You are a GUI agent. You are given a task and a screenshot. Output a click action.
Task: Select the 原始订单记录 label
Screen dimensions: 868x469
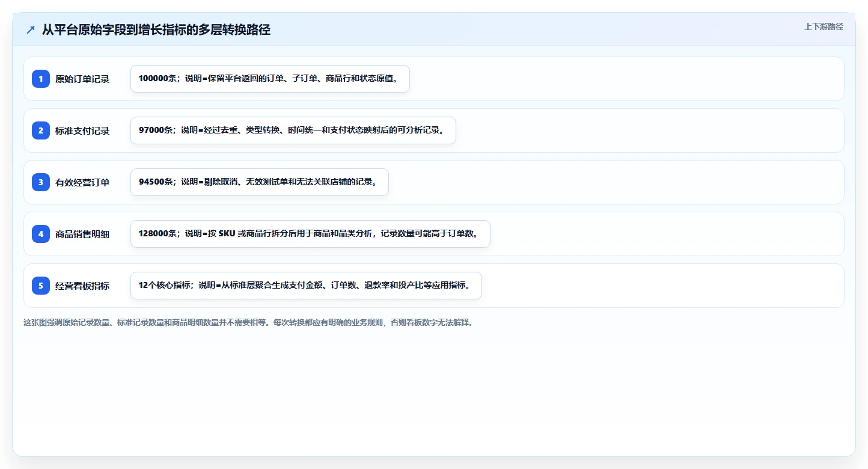pos(82,79)
